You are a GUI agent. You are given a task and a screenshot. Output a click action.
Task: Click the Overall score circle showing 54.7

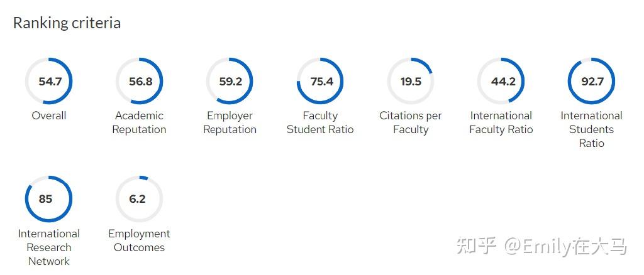49,82
